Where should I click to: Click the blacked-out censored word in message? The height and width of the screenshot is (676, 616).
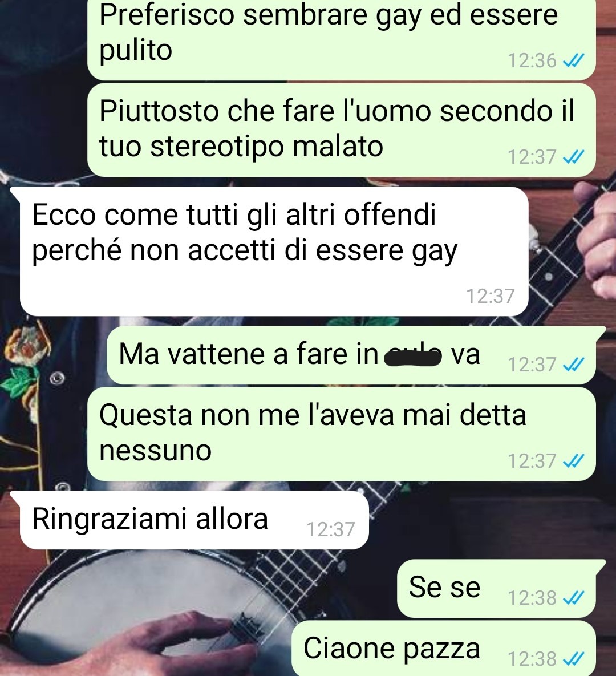click(413, 357)
